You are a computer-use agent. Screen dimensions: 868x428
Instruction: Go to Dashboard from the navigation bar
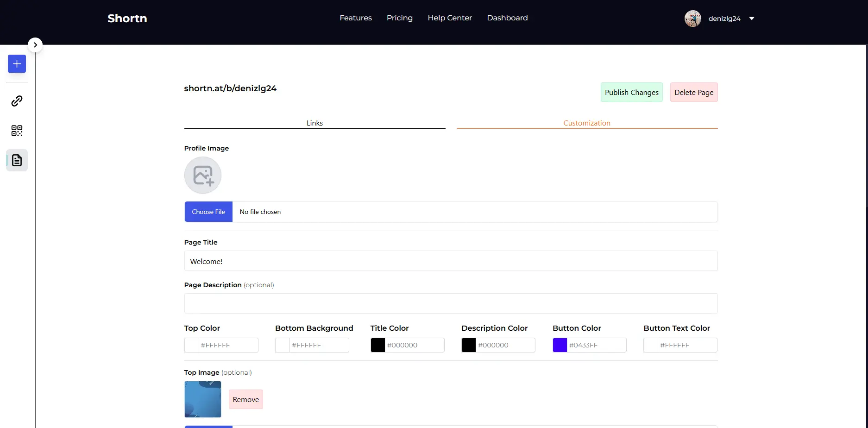507,18
